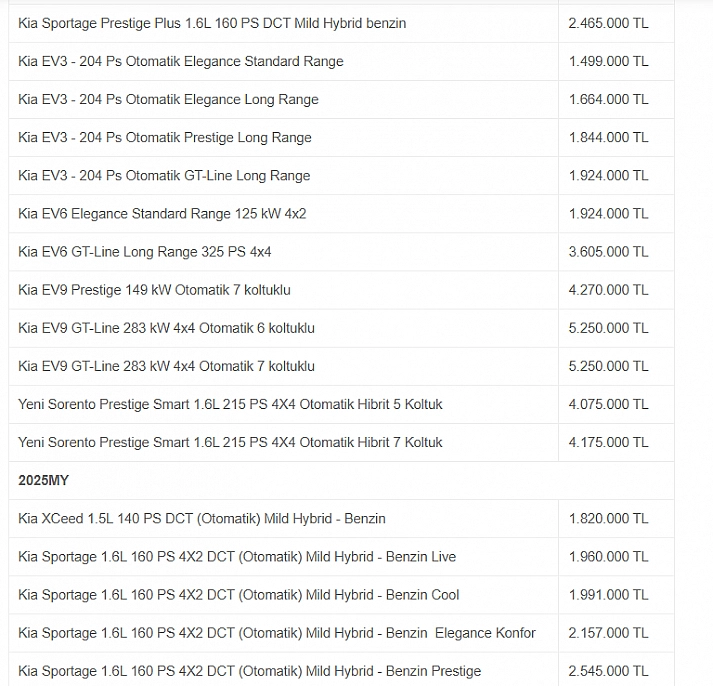713x686 pixels.
Task: Click the 3.605.000 TL price cell
Action: point(616,252)
